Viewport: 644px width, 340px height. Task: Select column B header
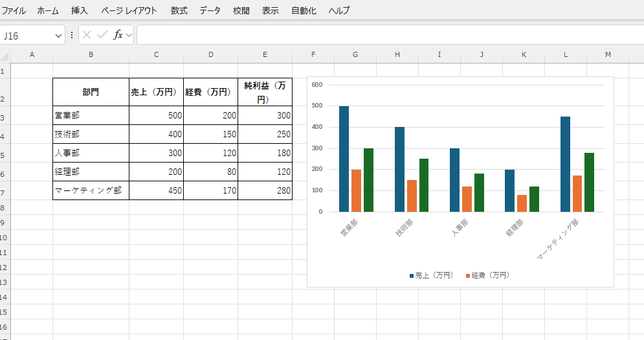pos(91,54)
